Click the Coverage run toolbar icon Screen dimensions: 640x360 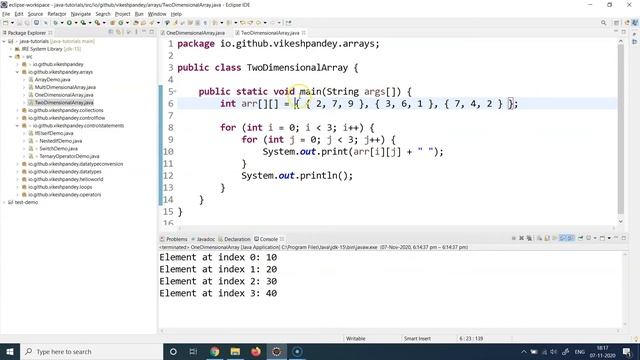[x=83, y=22]
